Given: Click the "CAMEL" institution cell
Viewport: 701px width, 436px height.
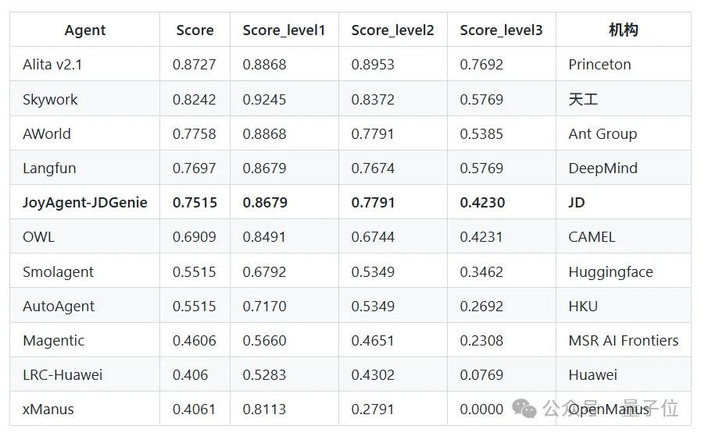Looking at the screenshot, I should (591, 237).
